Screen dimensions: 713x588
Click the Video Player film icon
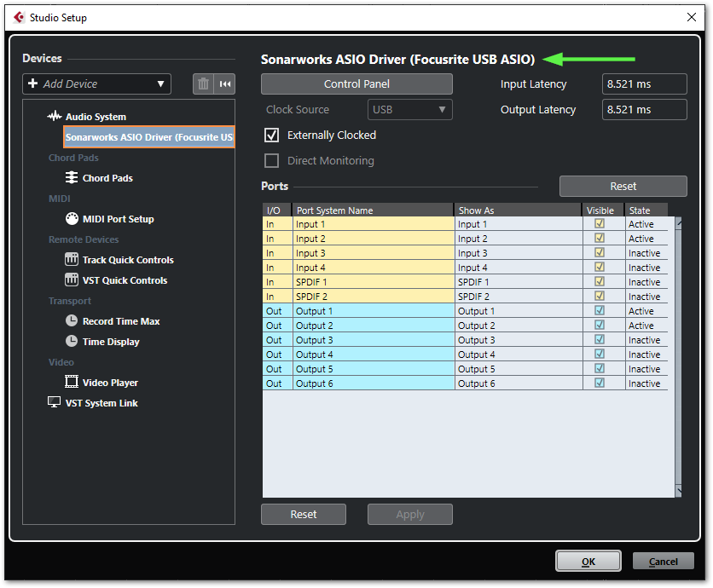tap(72, 382)
